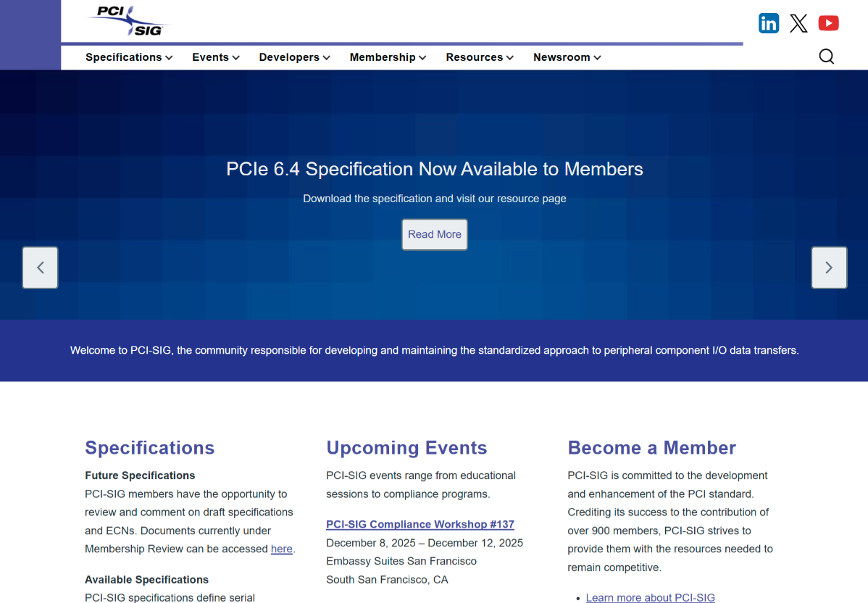Screen dimensions: 868x603
Task: Open the YouTube channel icon
Action: pyautogui.click(x=828, y=23)
